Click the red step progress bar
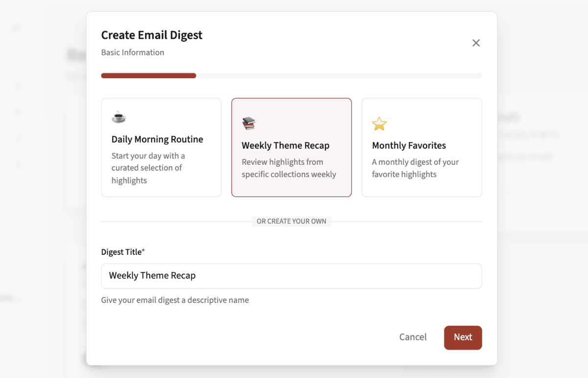 pyautogui.click(x=148, y=76)
